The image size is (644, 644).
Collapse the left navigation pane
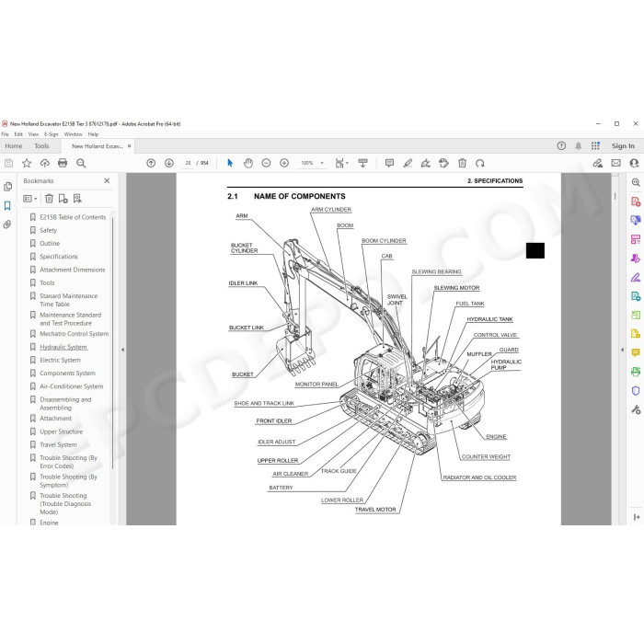pyautogui.click(x=122, y=350)
